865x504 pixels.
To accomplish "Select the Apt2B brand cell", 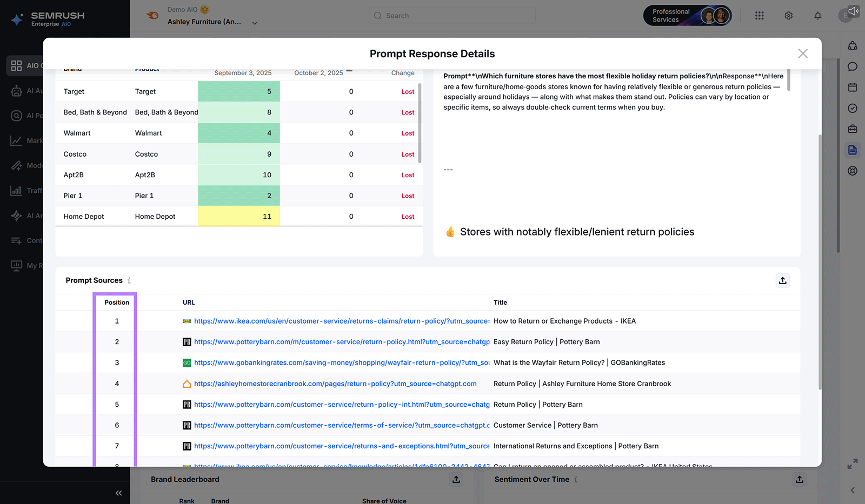I will point(74,175).
